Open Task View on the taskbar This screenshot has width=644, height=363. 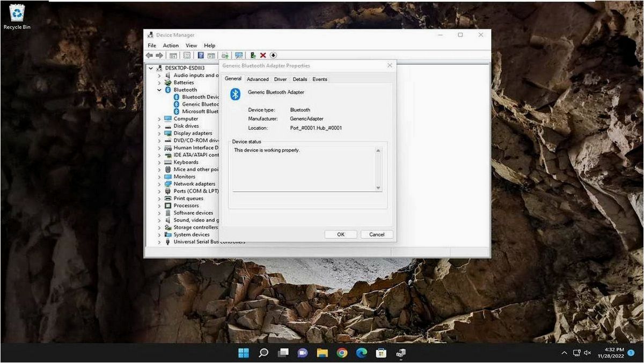283,353
